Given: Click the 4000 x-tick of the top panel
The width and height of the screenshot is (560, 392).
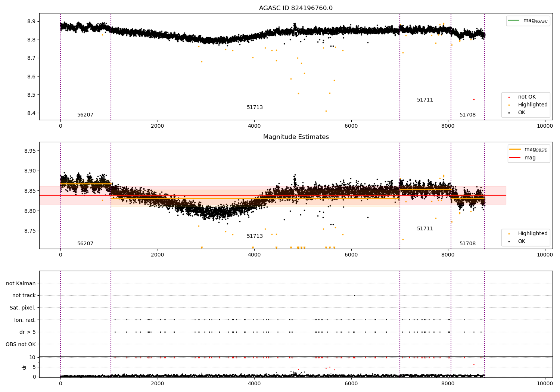Looking at the screenshot, I should (x=254, y=126).
